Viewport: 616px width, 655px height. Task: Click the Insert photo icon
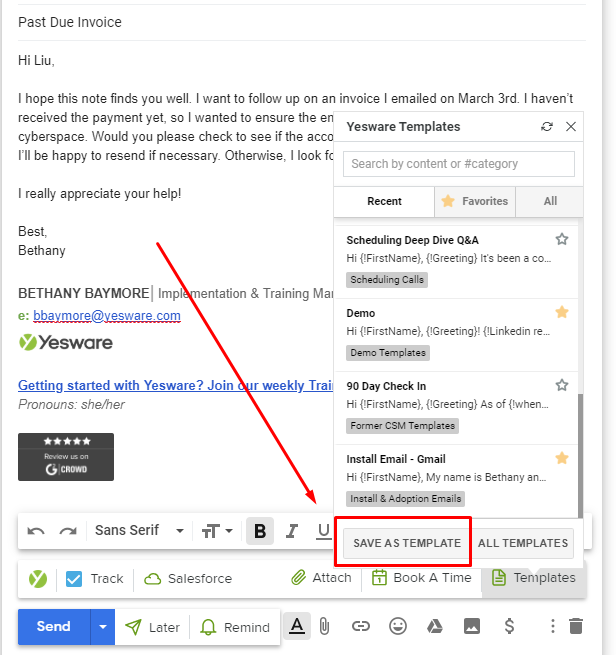click(x=471, y=626)
